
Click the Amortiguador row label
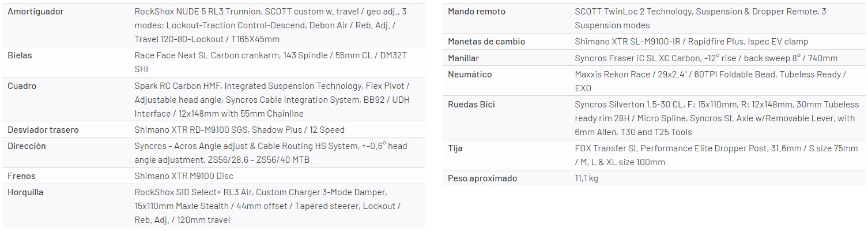tap(35, 12)
